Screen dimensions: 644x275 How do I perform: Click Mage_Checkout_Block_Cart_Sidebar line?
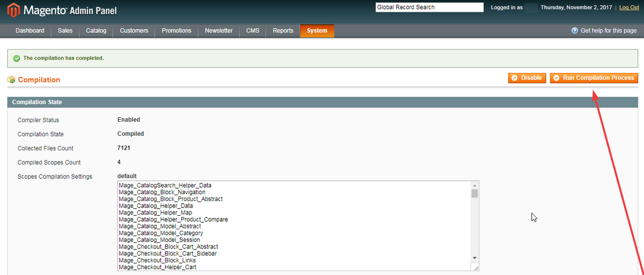pos(168,253)
